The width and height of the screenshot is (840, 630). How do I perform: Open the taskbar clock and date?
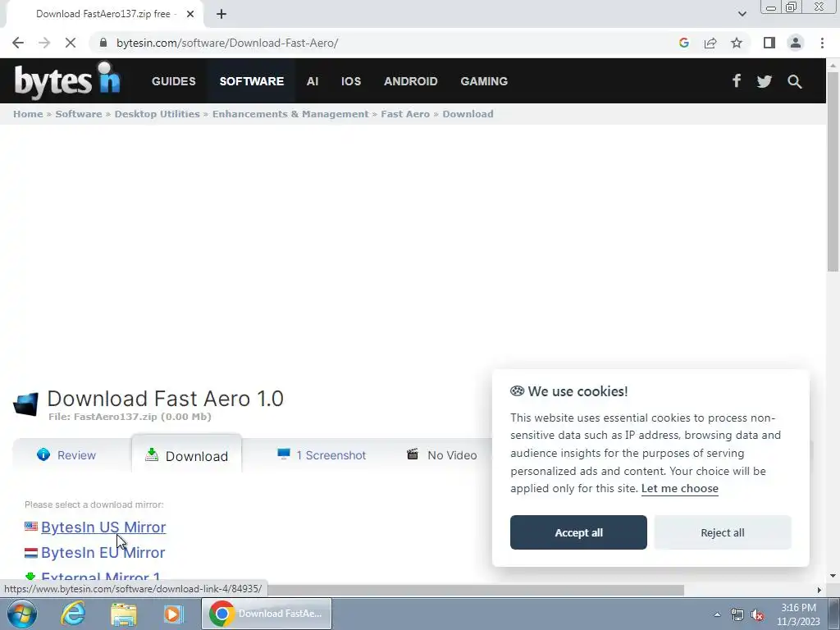[799, 614]
